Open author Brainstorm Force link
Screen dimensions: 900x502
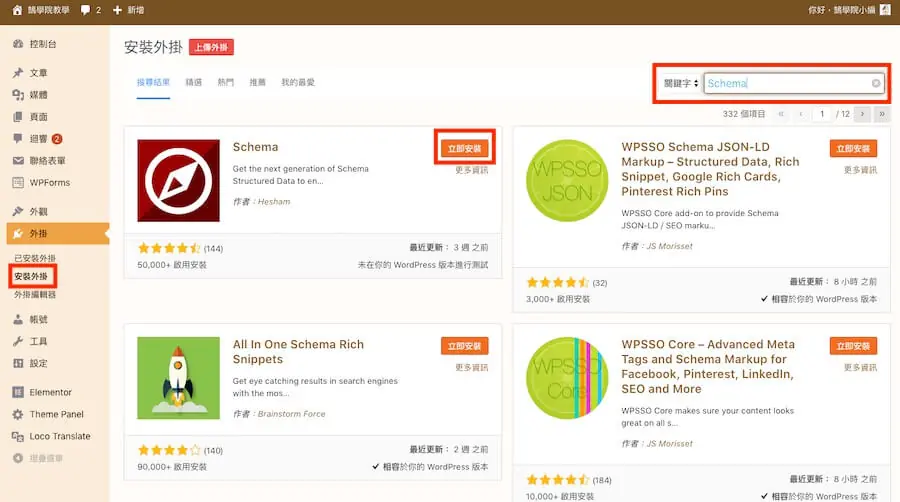291,414
